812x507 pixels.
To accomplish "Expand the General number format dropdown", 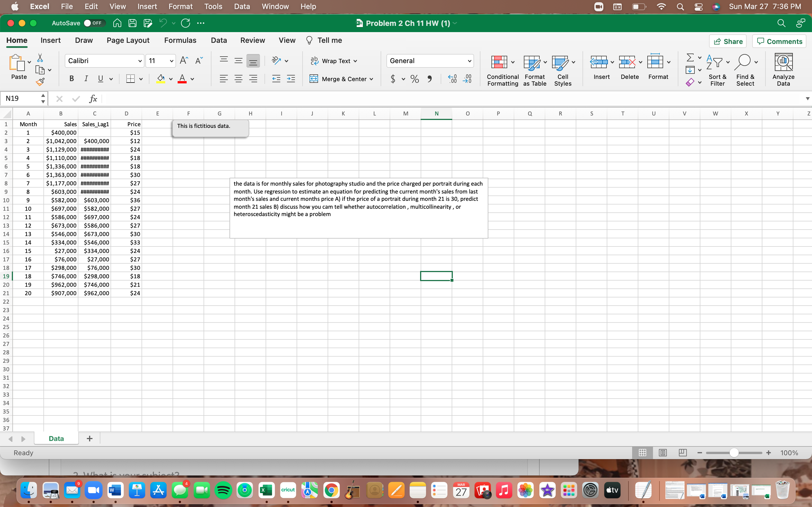I will pyautogui.click(x=469, y=61).
